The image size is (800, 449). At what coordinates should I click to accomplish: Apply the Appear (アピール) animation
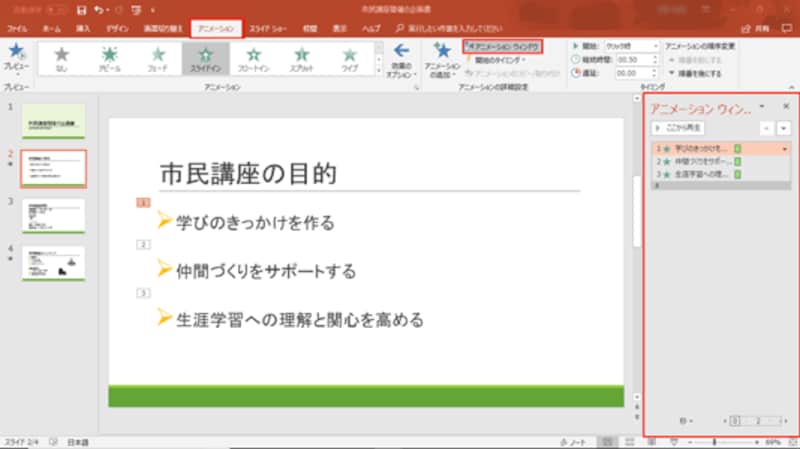point(109,59)
